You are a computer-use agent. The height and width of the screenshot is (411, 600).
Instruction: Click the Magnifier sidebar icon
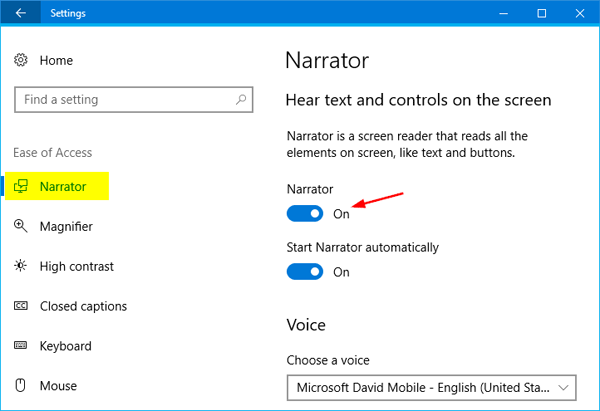point(21,227)
